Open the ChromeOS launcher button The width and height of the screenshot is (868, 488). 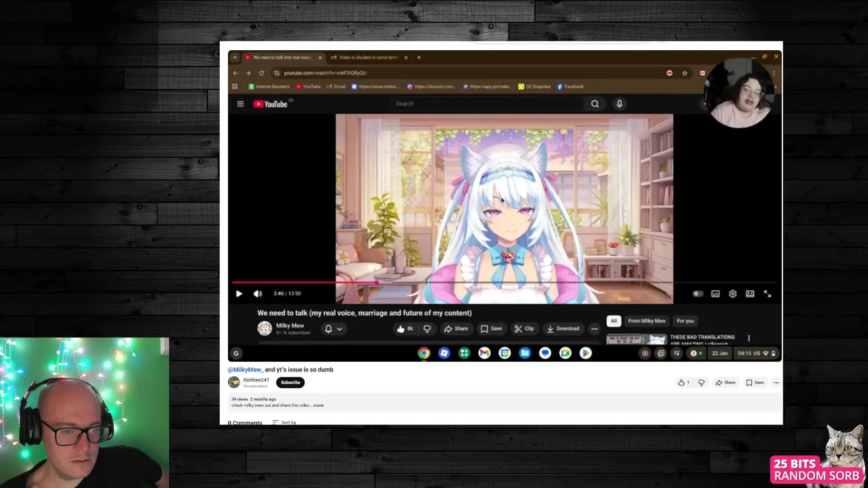pos(236,353)
